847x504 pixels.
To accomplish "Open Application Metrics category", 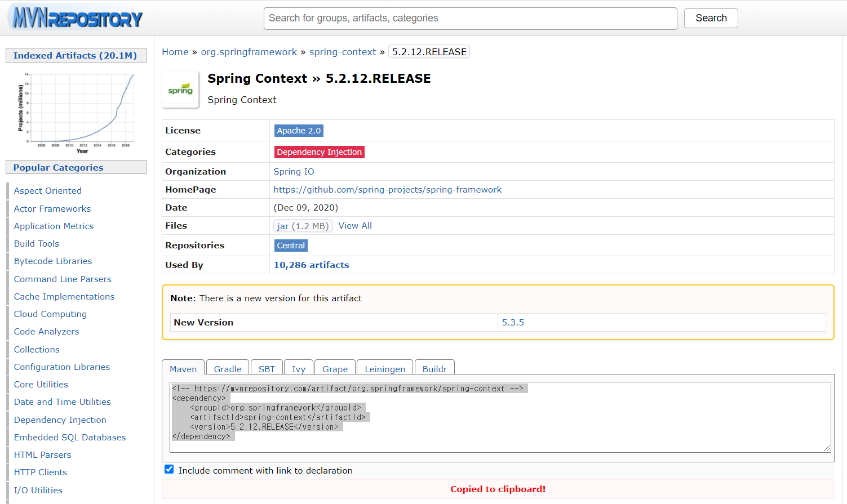I will [54, 226].
